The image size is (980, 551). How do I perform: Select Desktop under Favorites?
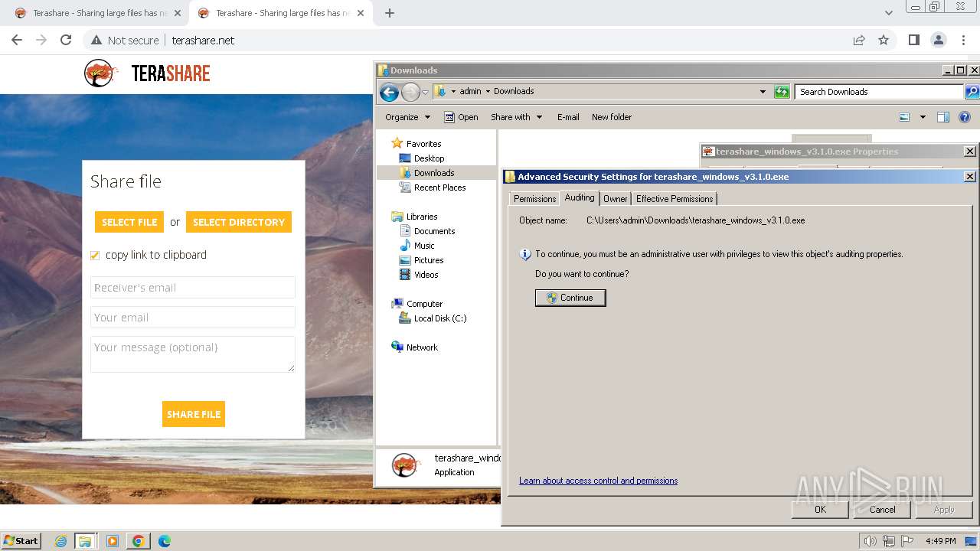pyautogui.click(x=429, y=158)
